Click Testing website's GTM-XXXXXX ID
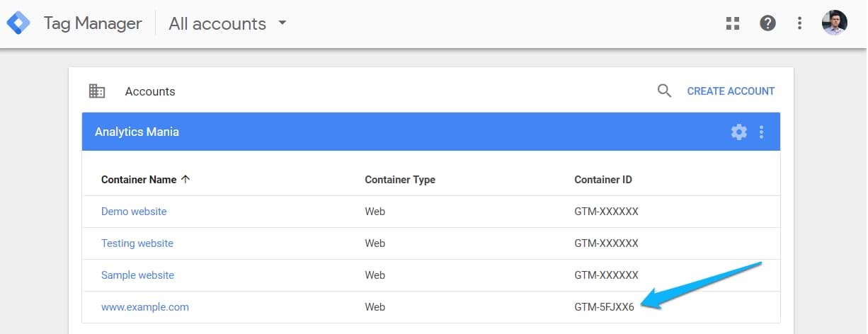Screen dimensions: 868x334 tap(606, 243)
